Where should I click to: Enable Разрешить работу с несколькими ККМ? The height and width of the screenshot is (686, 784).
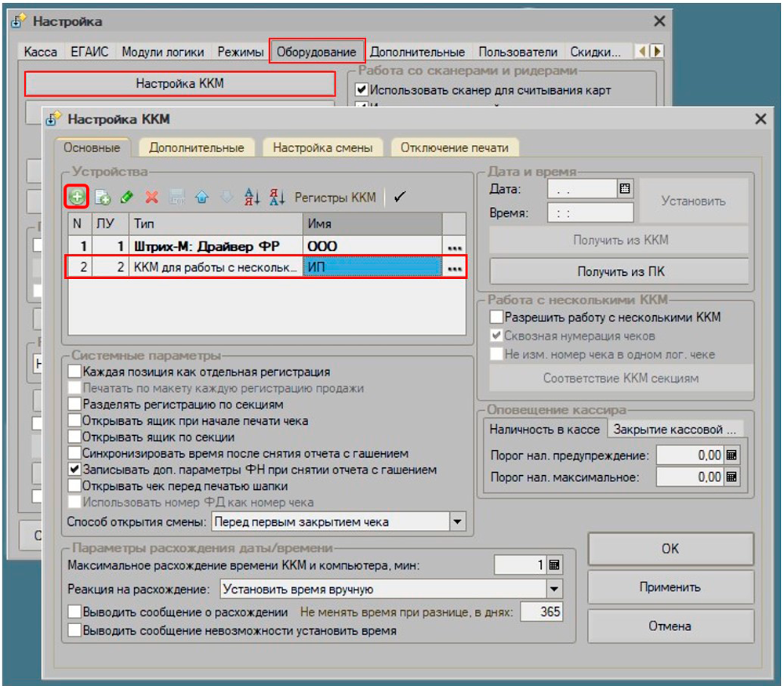[x=495, y=318]
